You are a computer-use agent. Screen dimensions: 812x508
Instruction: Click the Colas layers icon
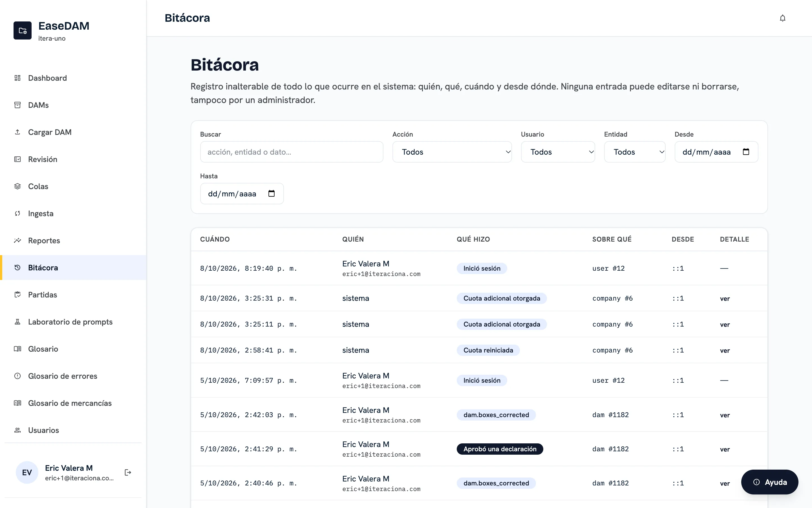(17, 187)
